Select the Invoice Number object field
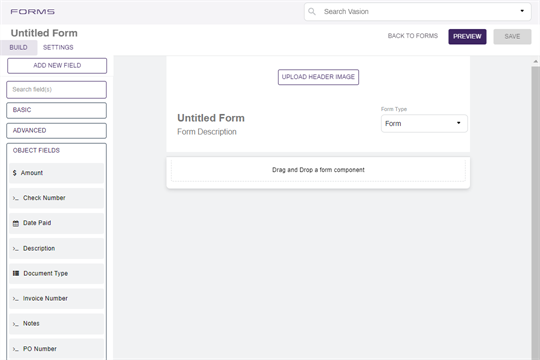The width and height of the screenshot is (540, 360). coord(56,299)
